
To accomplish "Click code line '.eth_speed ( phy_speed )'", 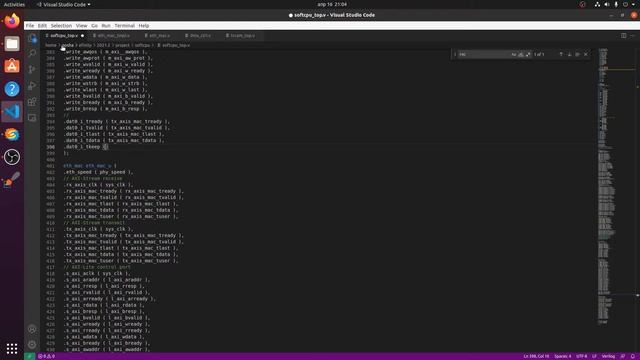I will (98, 172).
